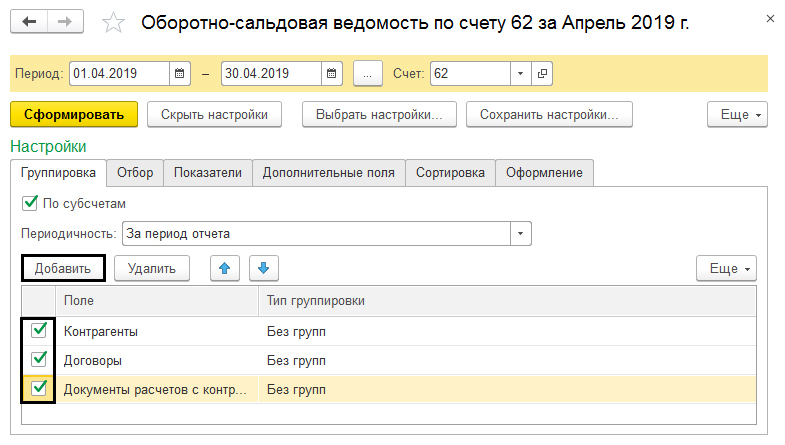The height and width of the screenshot is (445, 785).
Task: Expand the Счет account dropdown
Action: pyautogui.click(x=520, y=73)
